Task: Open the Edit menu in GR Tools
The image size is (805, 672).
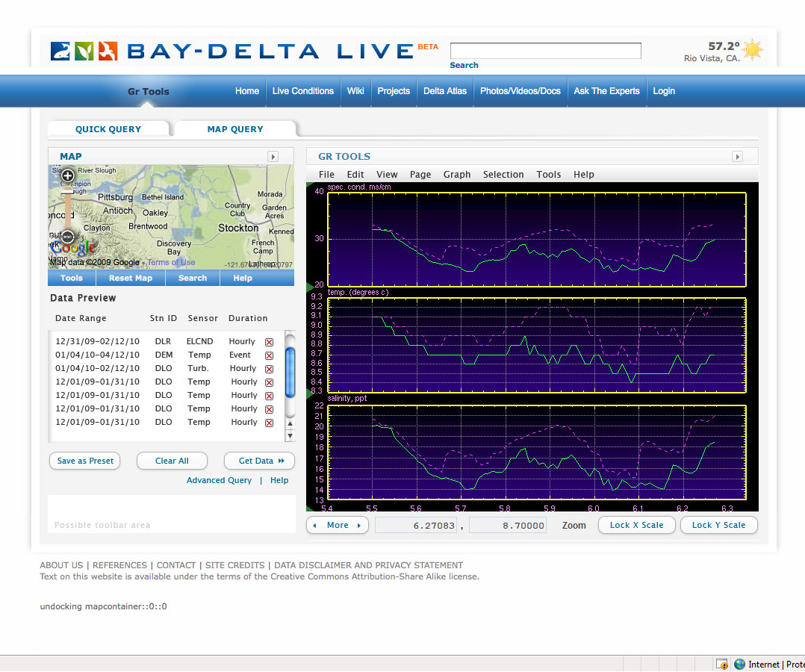Action: [355, 175]
